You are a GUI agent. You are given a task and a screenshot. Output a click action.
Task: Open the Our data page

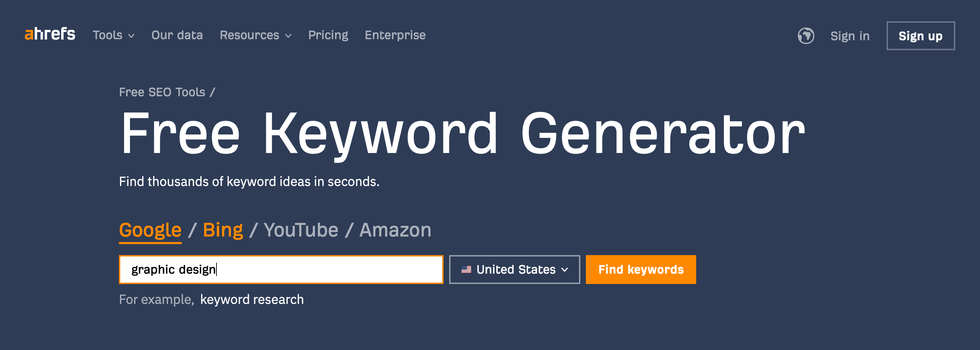click(x=177, y=35)
